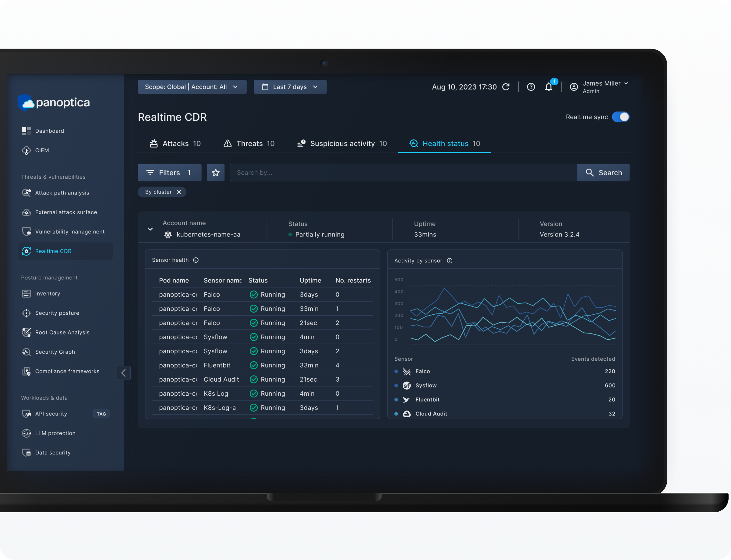Click the Cloud Audit sensor icon in legend
731x560 pixels.
(x=407, y=414)
